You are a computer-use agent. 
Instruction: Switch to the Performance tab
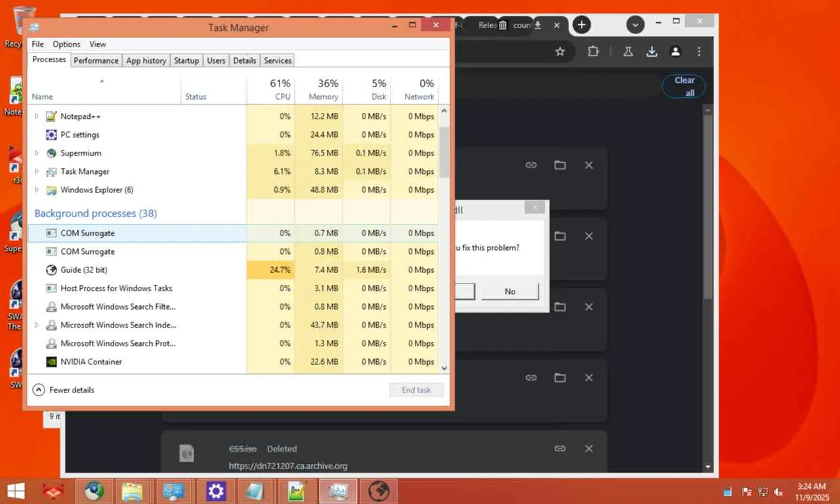click(96, 60)
